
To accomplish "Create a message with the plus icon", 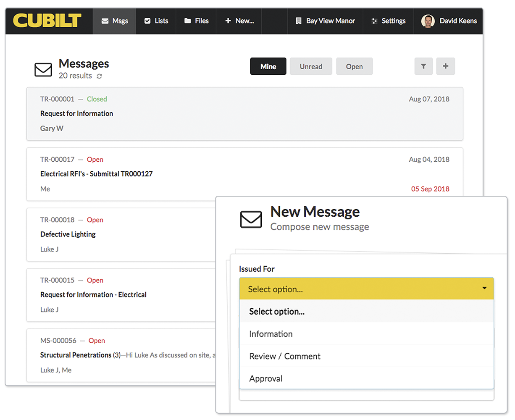I will [446, 66].
